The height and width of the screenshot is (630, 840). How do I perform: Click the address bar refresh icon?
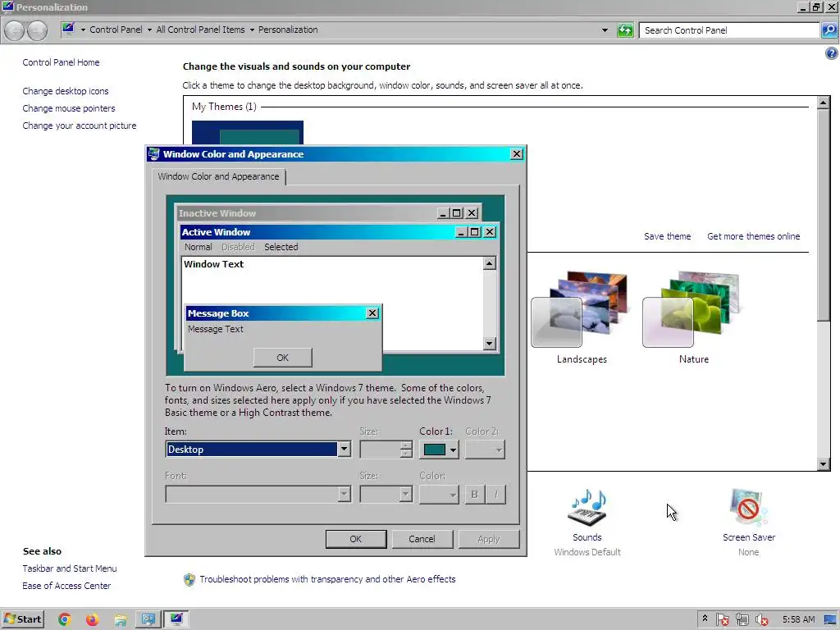pos(625,30)
